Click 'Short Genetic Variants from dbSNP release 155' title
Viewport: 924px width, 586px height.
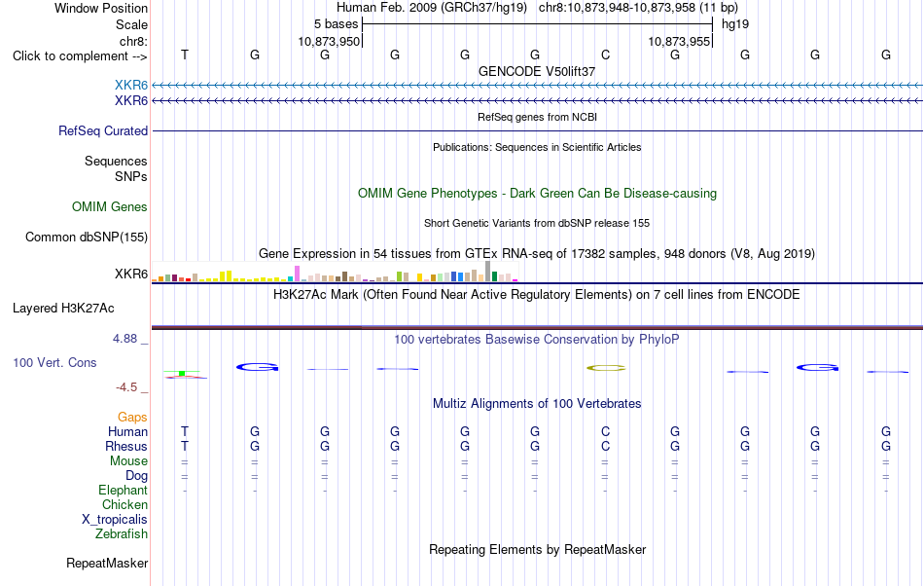537,223
